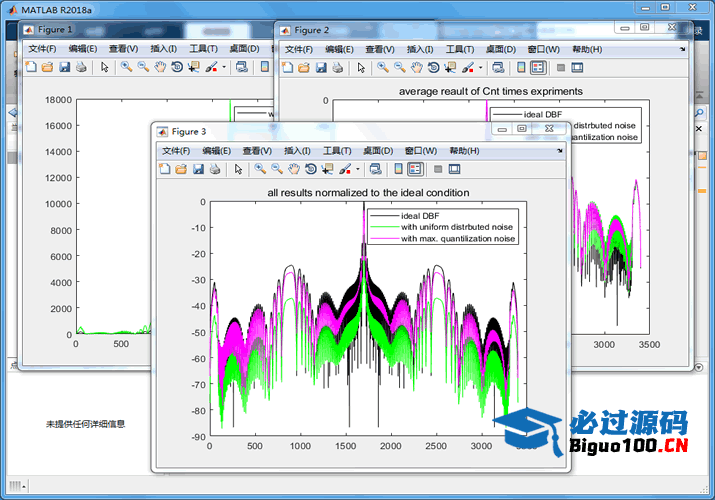Image resolution: width=715 pixels, height=500 pixels.
Task: Toggle Insert Legend button in Figure 3
Action: [415, 169]
